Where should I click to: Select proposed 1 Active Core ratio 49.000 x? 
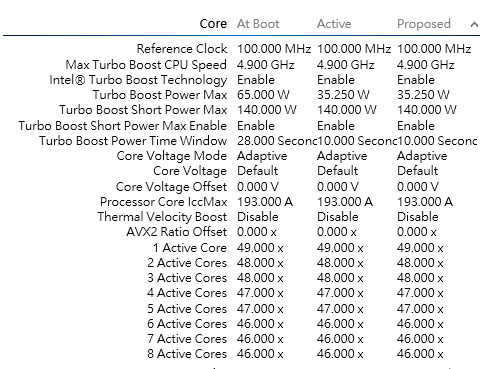(420, 248)
